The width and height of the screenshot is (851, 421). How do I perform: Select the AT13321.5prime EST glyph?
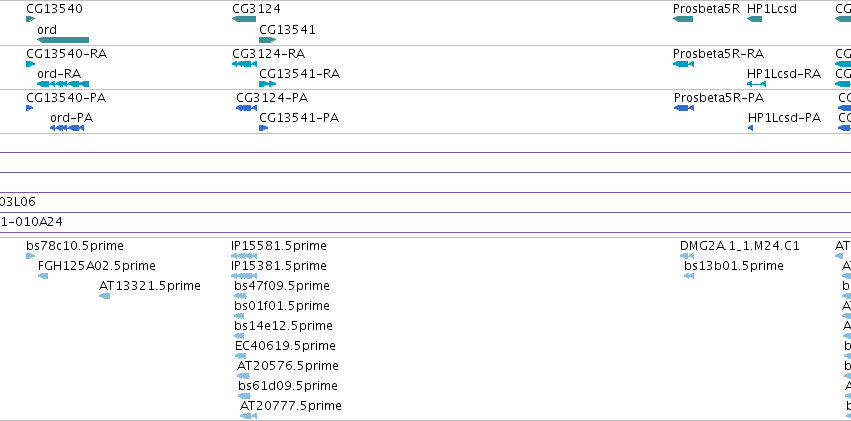(105, 296)
